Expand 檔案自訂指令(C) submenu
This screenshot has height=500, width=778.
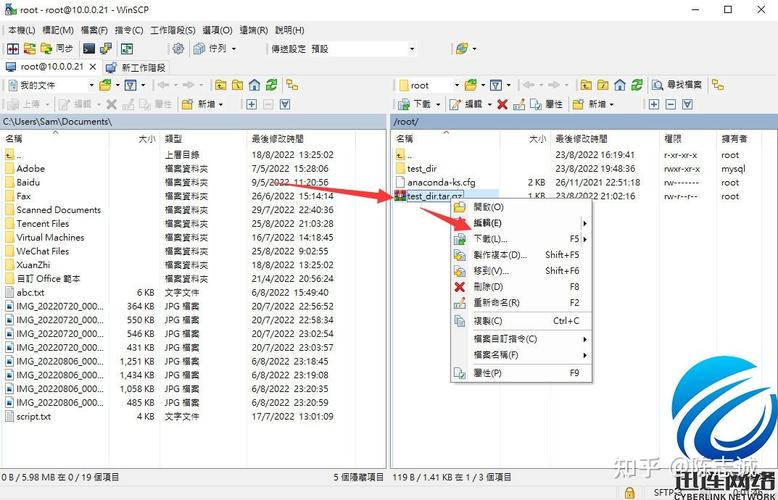point(521,339)
